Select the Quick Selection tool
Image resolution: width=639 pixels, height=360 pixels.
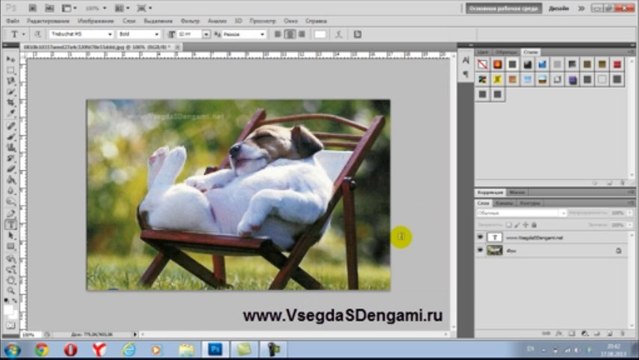click(x=11, y=92)
